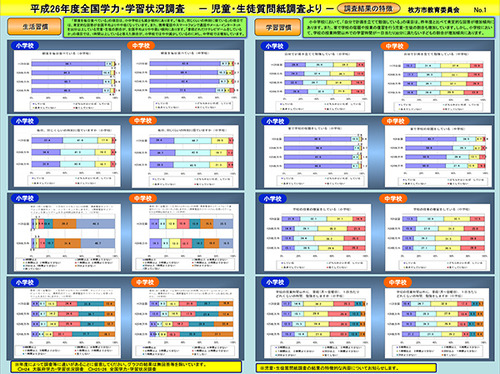Open the 家で学校の宿題をしている (小学校) chart
The image size is (500, 374).
[316, 156]
